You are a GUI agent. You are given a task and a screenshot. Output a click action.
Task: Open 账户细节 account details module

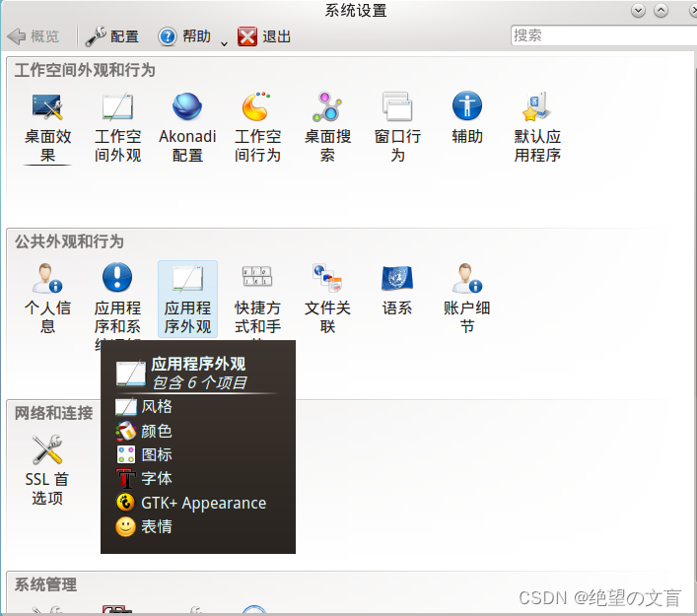point(467,299)
